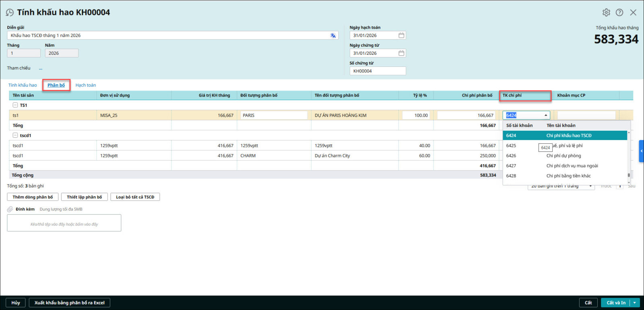Click the paperclip Đính kèm icon
The height and width of the screenshot is (310, 644).
pos(10,209)
